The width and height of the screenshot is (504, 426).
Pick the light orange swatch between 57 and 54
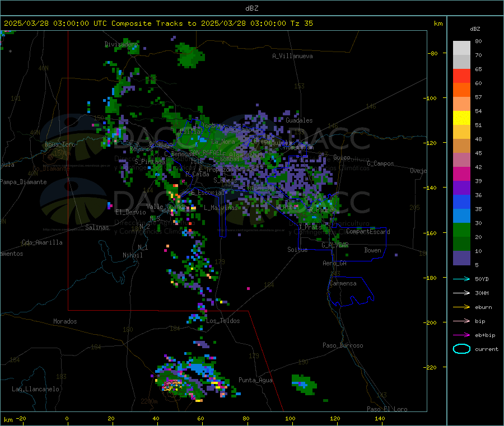(461, 104)
